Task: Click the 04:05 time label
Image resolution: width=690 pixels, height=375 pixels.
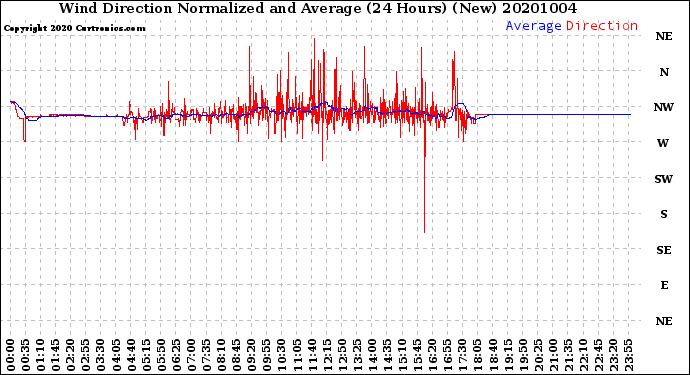Action: click(x=116, y=355)
